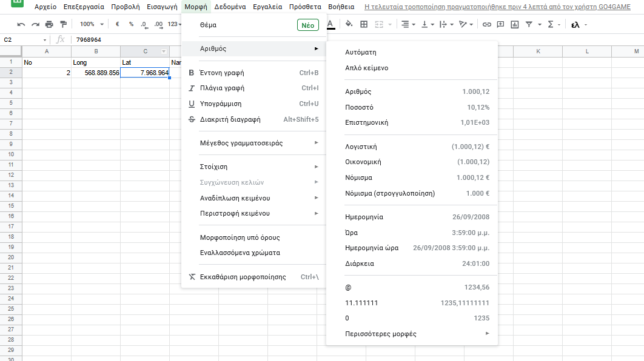Screen dimensions: 644x361
Task: Click the Sheets home logo icon
Action: 17,3
